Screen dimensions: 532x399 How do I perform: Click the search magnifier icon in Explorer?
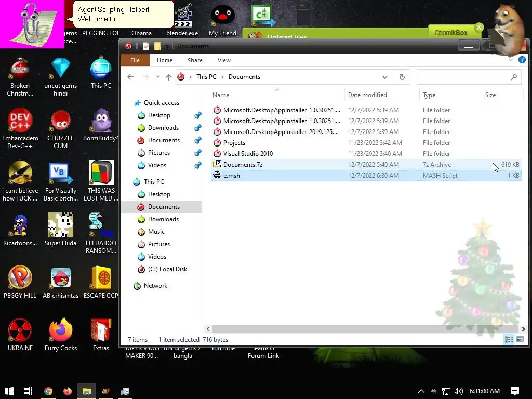(x=514, y=77)
